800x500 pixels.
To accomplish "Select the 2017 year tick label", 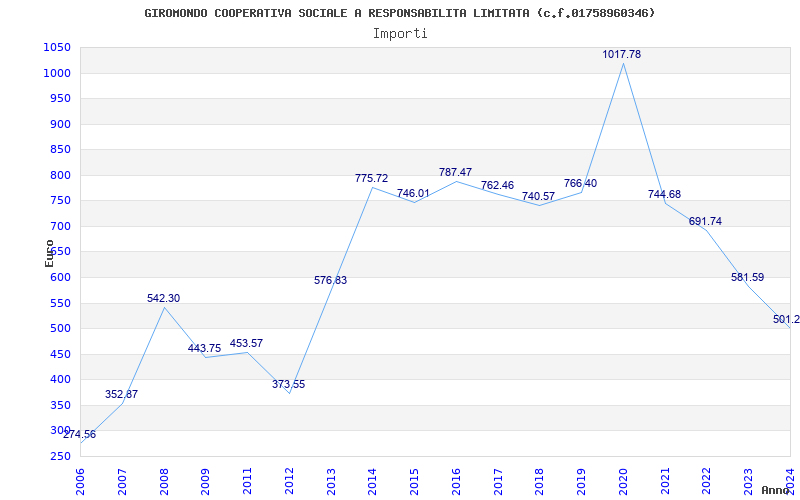I will pyautogui.click(x=498, y=481).
